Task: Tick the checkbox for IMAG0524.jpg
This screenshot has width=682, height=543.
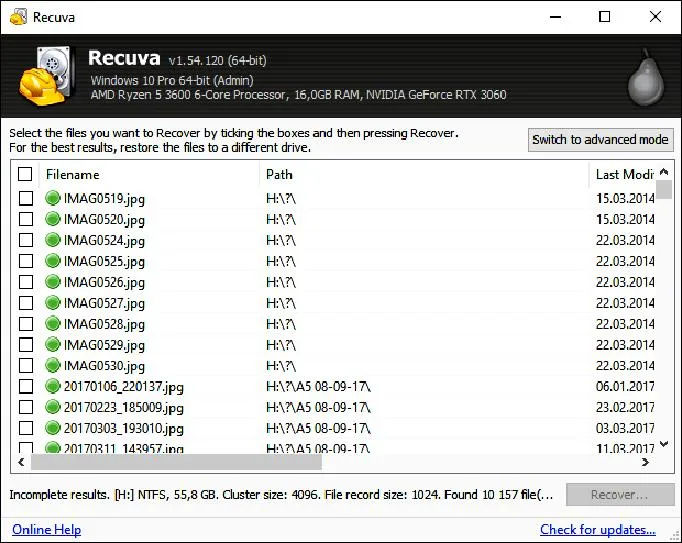Action: click(x=26, y=240)
